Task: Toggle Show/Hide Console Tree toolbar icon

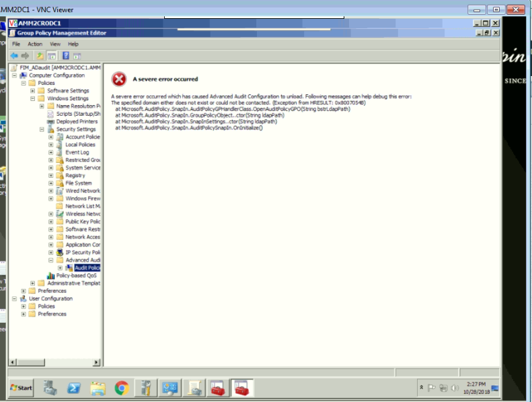Action: point(52,56)
